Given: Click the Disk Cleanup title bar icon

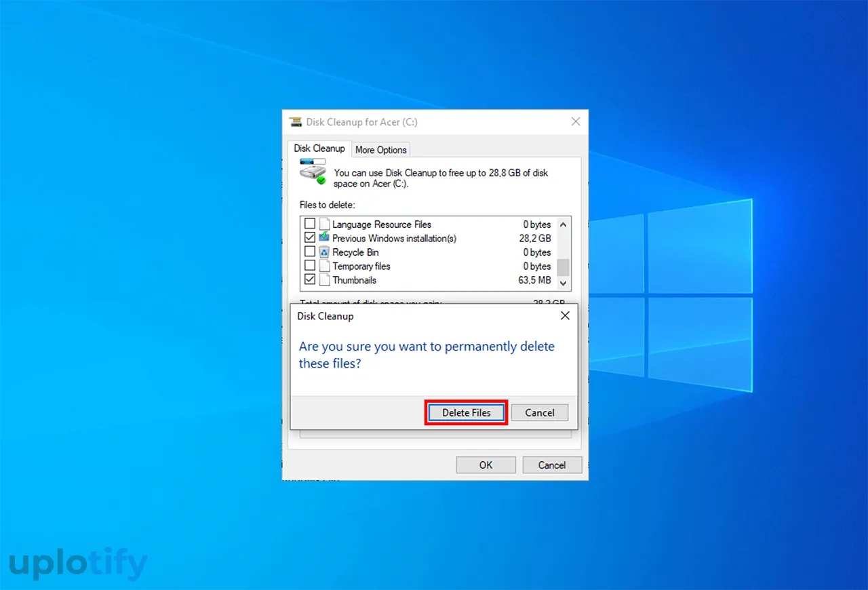Looking at the screenshot, I should pyautogui.click(x=296, y=122).
